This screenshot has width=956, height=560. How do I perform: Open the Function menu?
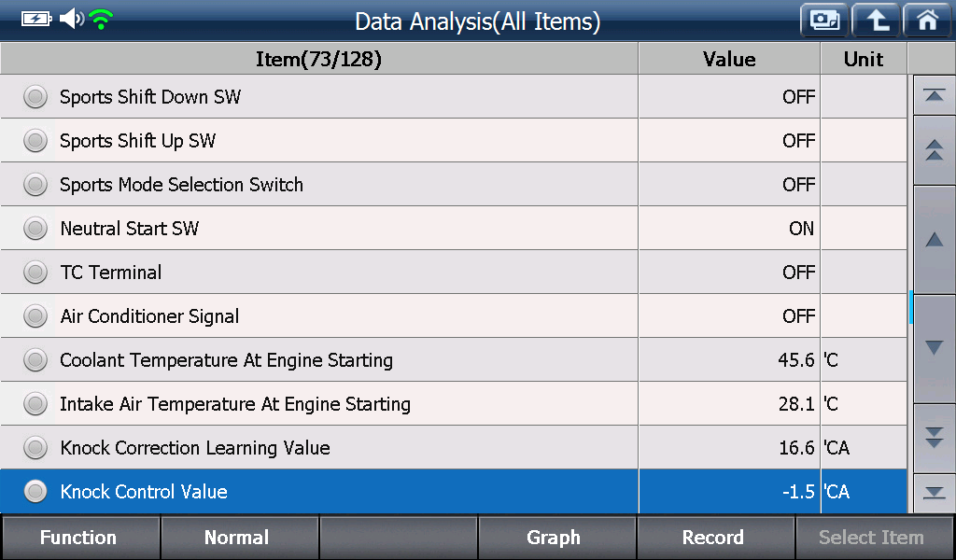(80, 538)
